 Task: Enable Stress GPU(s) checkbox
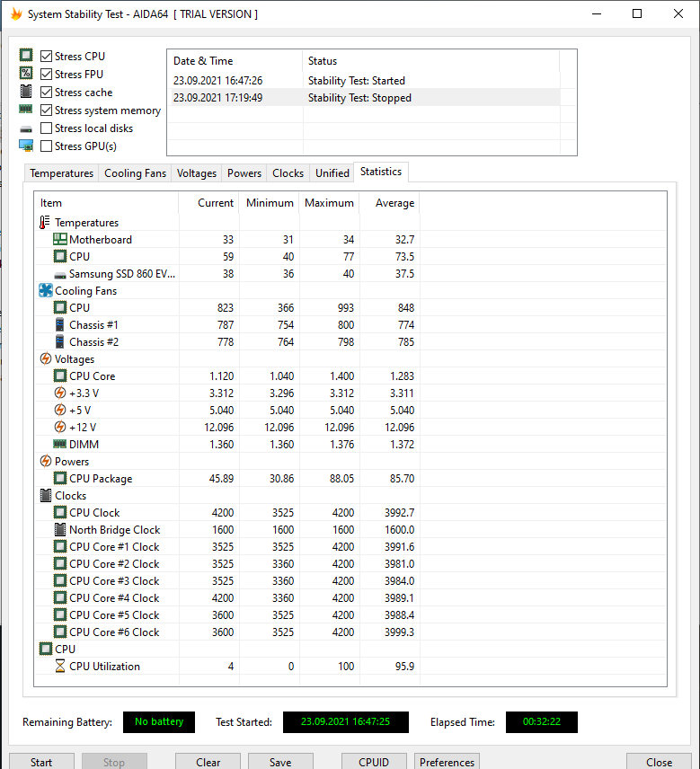click(x=46, y=146)
